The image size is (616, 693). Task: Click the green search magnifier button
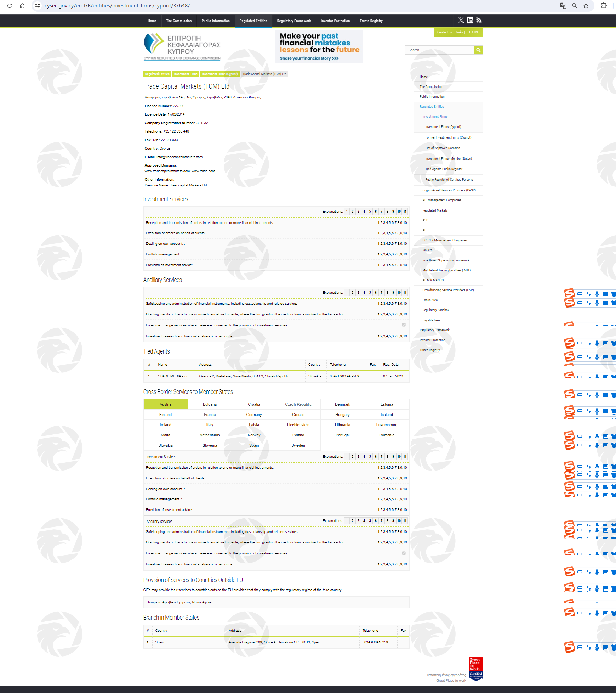(x=478, y=50)
